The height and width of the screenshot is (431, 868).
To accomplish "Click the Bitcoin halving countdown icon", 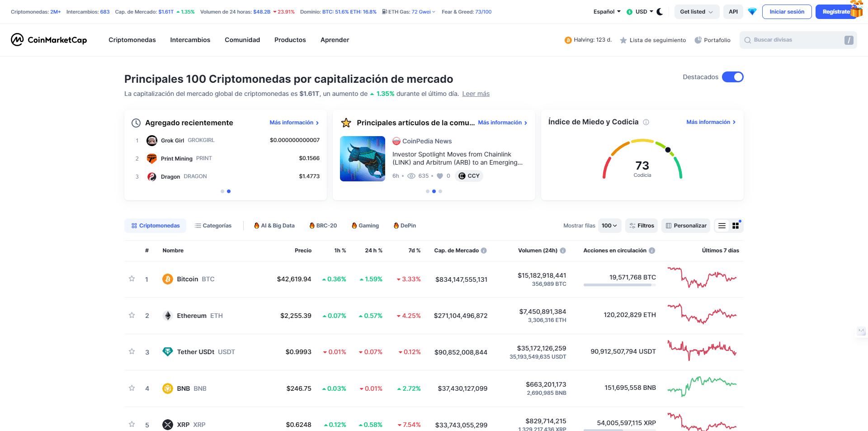I will pos(568,40).
